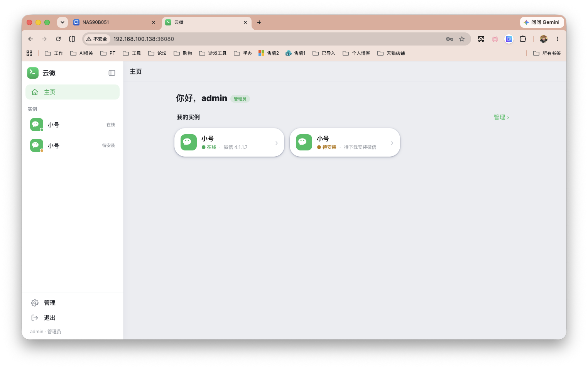
Task: Open a new browser tab
Action: click(x=259, y=22)
